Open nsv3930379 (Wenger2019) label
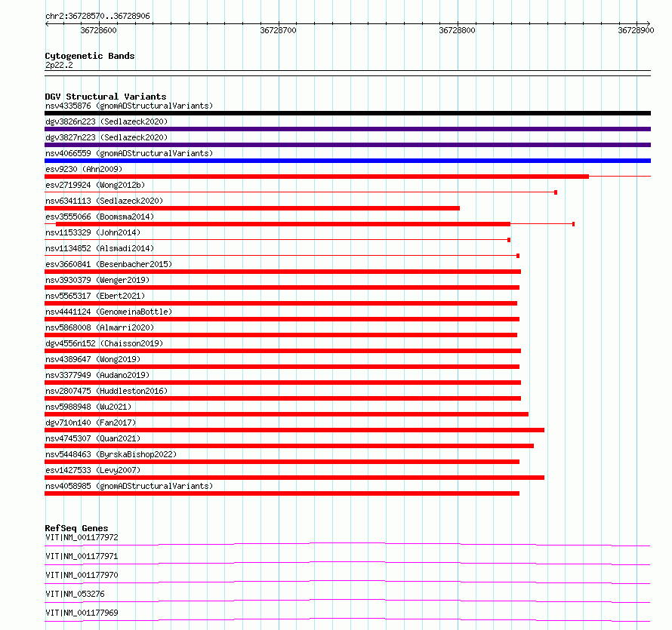This screenshot has height=630, width=672. (x=97, y=280)
